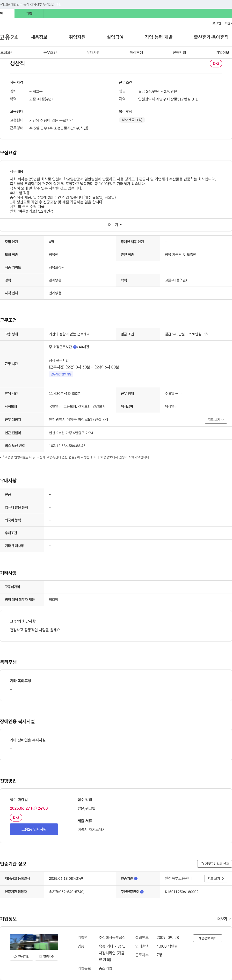Click the D-2 badge beside 생산직 title
The height and width of the screenshot is (980, 232).
tap(216, 64)
